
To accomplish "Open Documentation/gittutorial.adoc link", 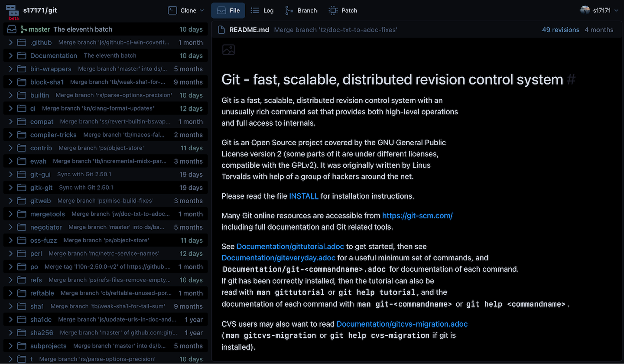I will point(290,247).
